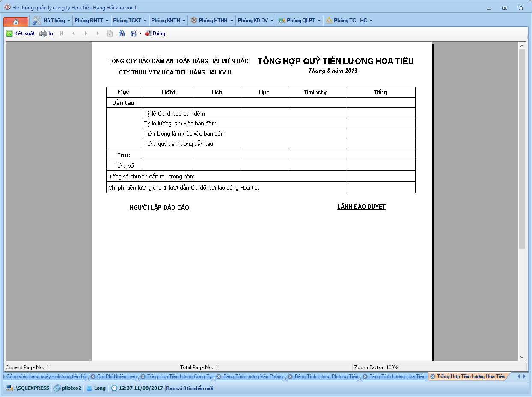Export report with Kết xuất button
This screenshot has height=397, width=532.
pyautogui.click(x=21, y=33)
